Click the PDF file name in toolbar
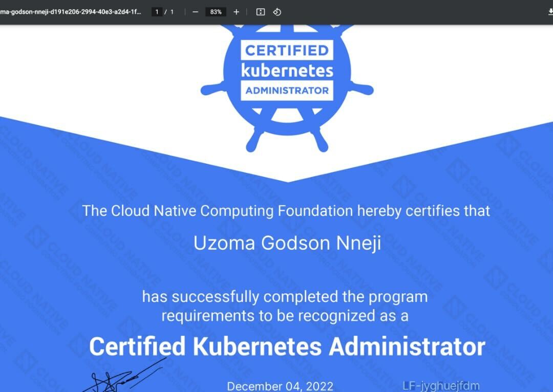This screenshot has width=553, height=392. tap(71, 12)
